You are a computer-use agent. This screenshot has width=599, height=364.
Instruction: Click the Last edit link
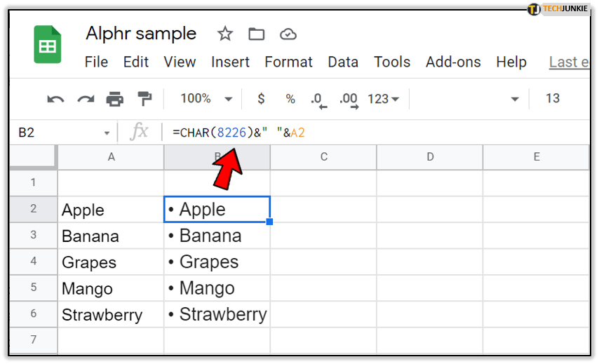point(568,62)
